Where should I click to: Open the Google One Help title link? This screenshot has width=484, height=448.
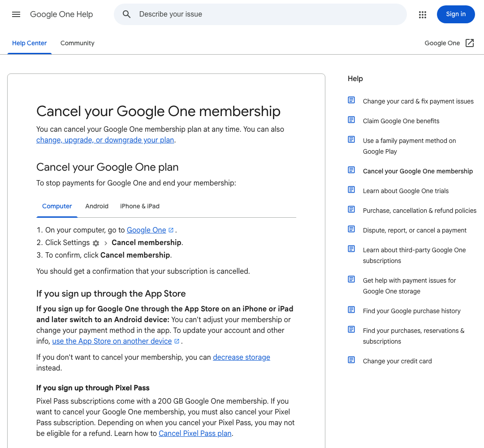61,14
